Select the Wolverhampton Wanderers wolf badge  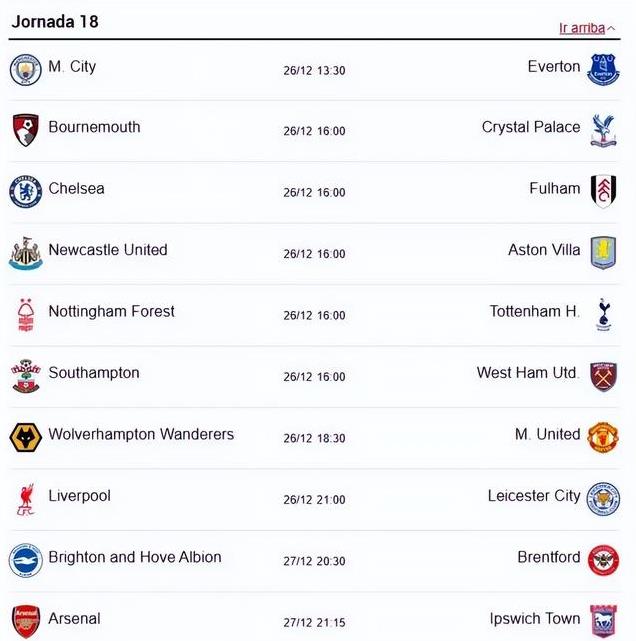pyautogui.click(x=25, y=437)
